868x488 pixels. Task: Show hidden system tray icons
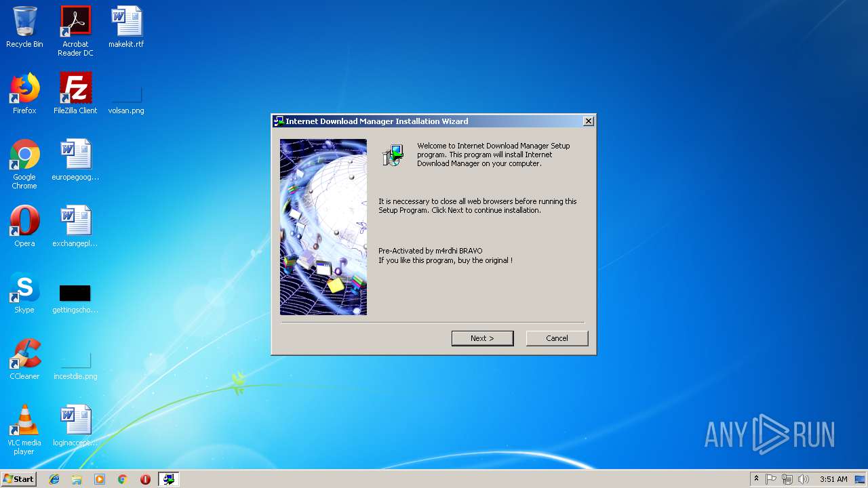point(756,479)
